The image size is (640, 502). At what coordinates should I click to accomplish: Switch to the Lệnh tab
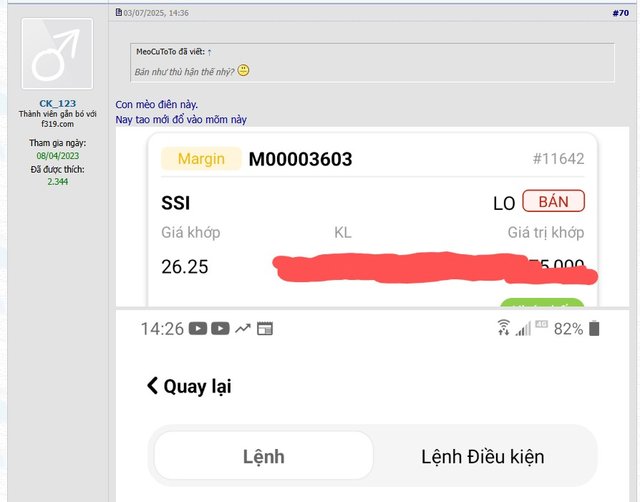[264, 456]
